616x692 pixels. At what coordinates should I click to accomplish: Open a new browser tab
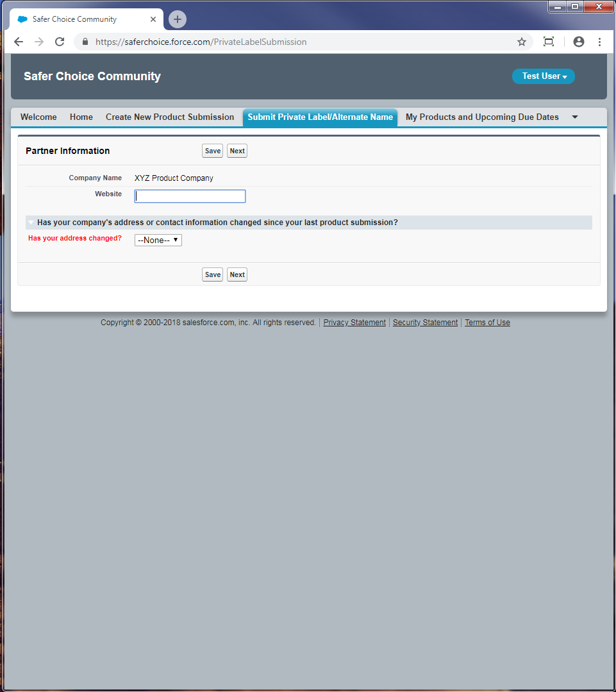pyautogui.click(x=178, y=19)
